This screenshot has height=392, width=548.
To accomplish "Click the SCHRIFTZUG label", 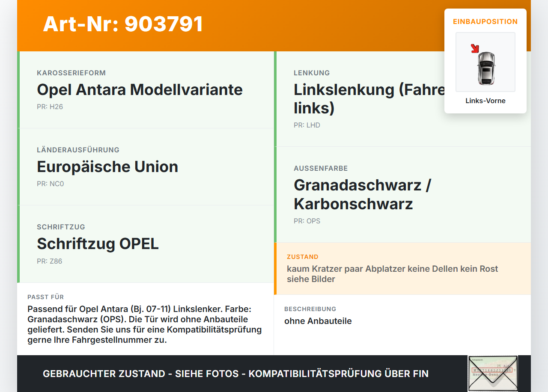I will tap(61, 227).
